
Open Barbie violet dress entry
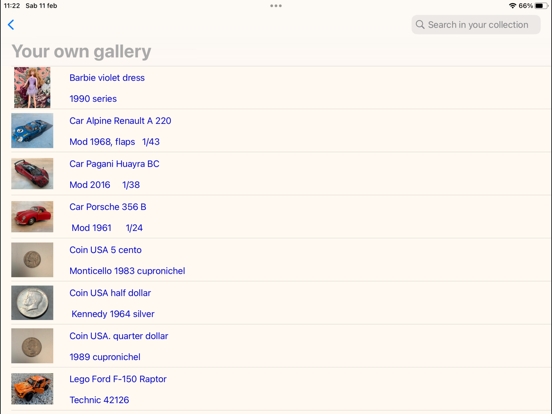[281, 88]
